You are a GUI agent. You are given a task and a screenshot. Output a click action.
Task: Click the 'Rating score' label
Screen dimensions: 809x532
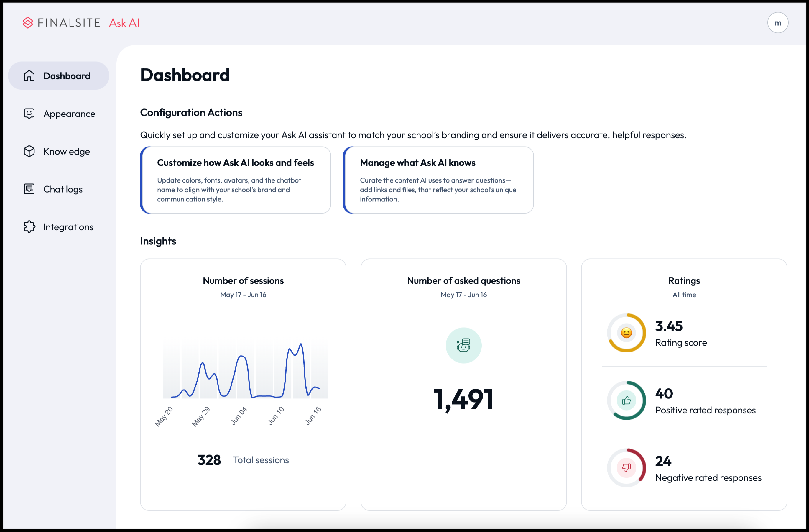pos(681,343)
